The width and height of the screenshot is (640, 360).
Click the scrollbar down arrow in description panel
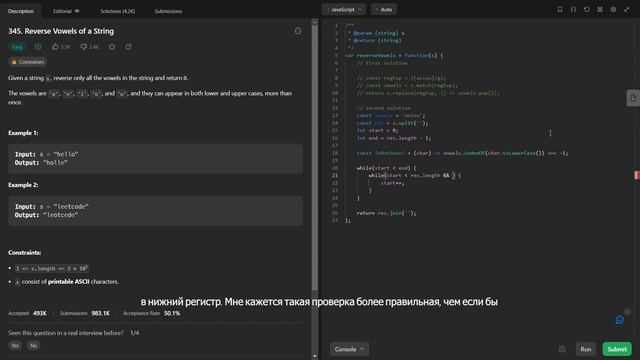pos(315,356)
